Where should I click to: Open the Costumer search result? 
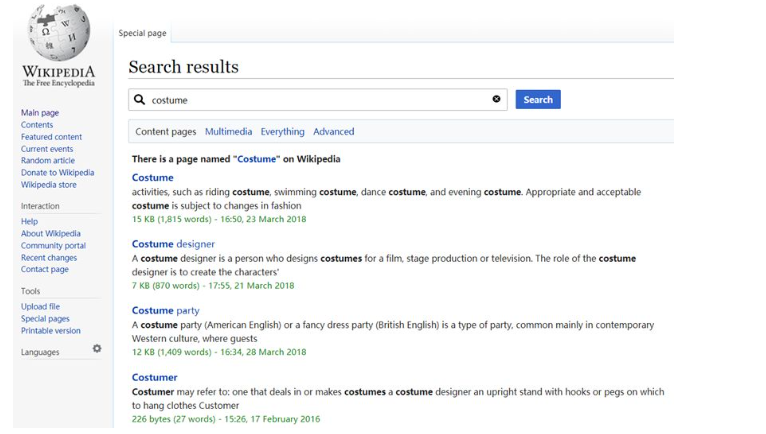pyautogui.click(x=154, y=377)
